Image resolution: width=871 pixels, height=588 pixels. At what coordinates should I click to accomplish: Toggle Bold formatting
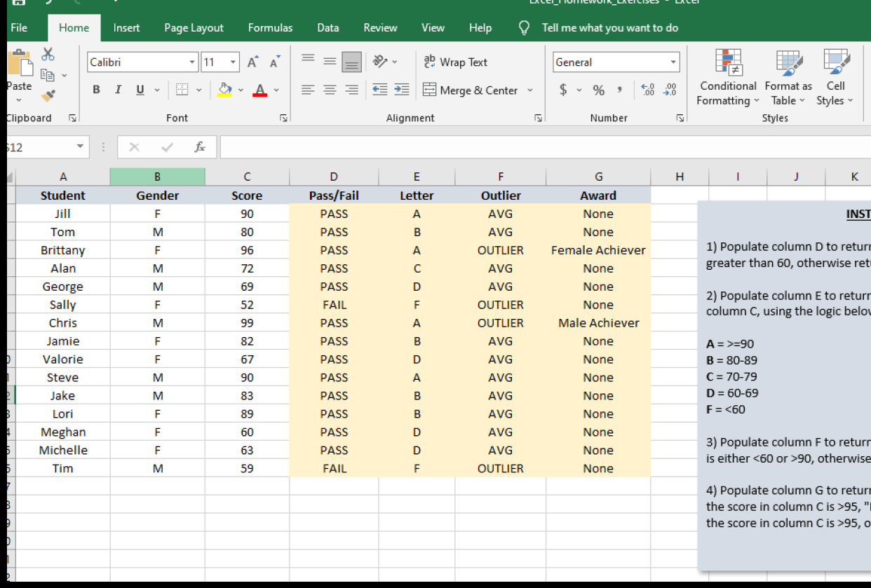coord(96,90)
